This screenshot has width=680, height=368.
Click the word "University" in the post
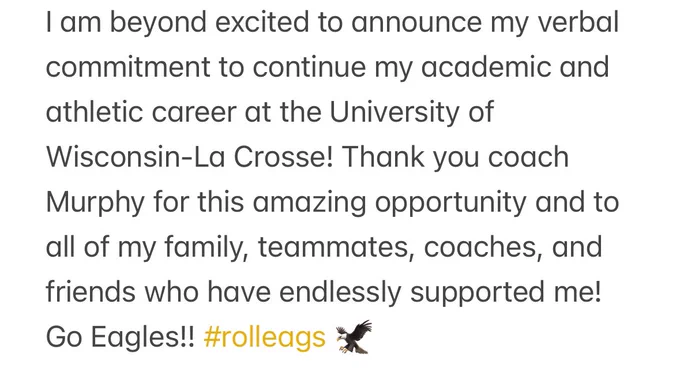click(x=394, y=112)
